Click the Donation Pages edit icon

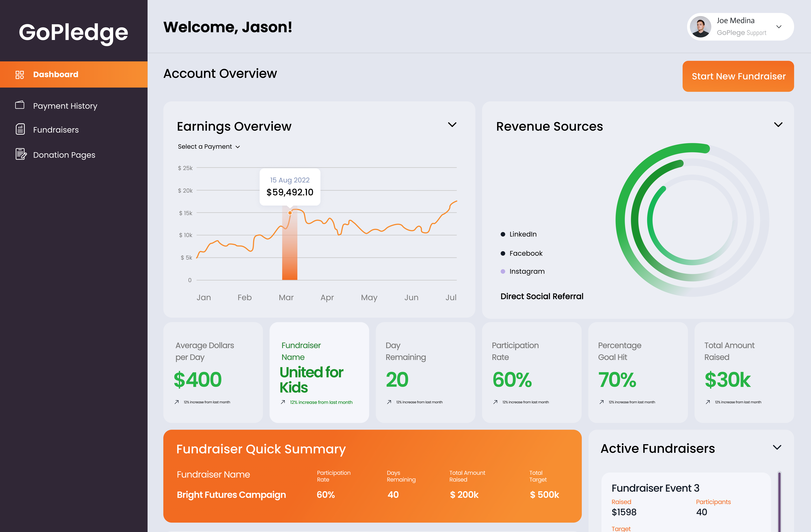coord(21,154)
